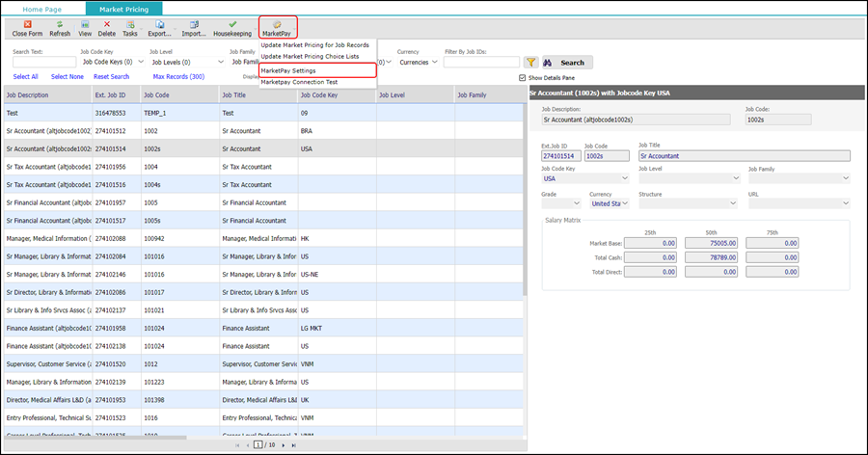This screenshot has height=455, width=868.
Task: Select the Sr Accountant row with key BRA
Action: tap(263, 131)
